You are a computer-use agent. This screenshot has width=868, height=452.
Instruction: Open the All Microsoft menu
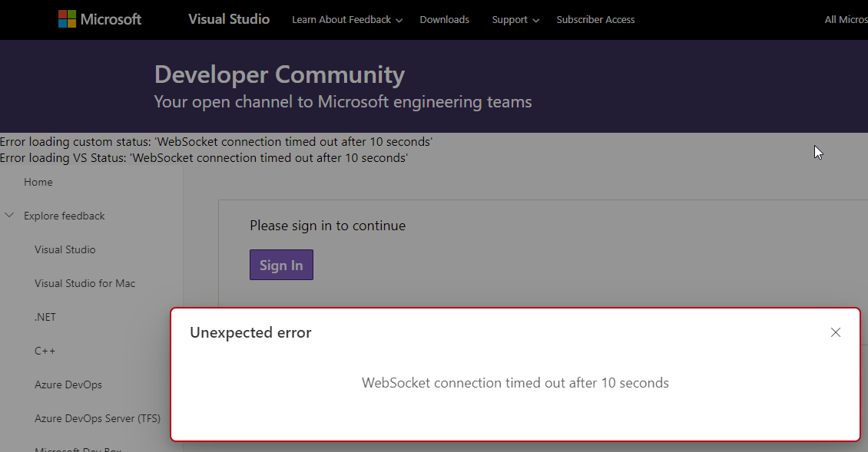point(846,20)
